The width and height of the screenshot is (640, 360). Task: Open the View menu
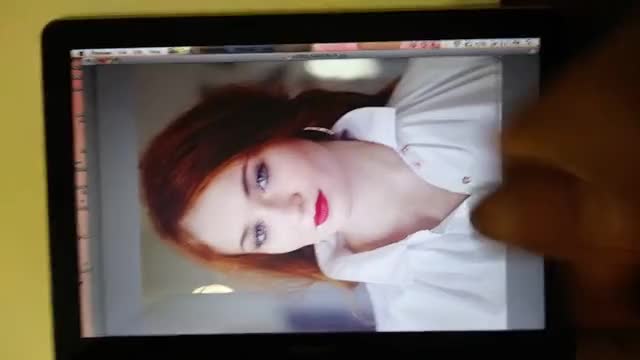(154, 52)
